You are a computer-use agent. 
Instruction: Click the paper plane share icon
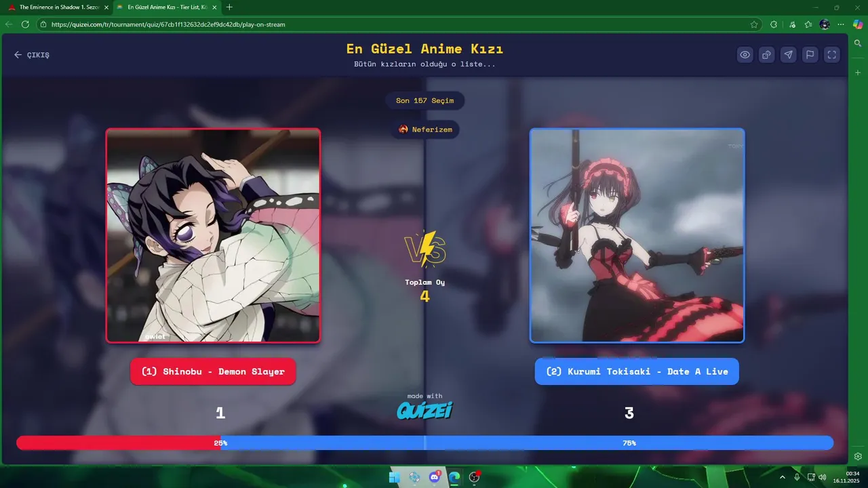(788, 55)
